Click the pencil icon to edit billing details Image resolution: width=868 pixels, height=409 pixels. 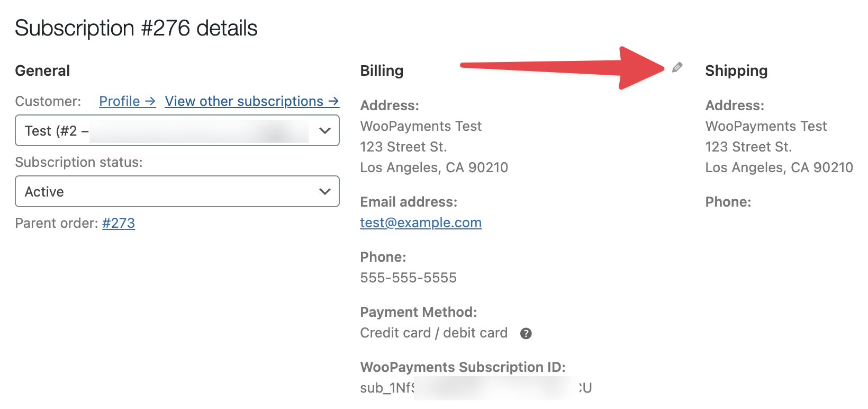(x=677, y=67)
